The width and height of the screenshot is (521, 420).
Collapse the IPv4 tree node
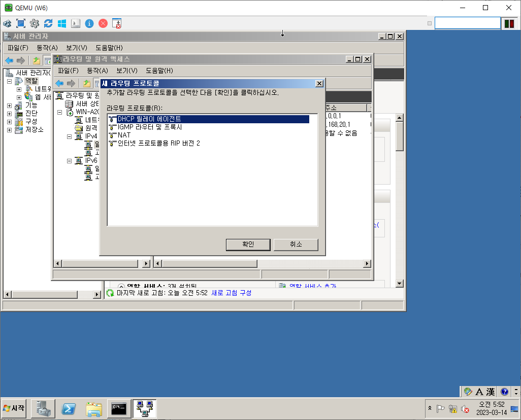coord(70,136)
